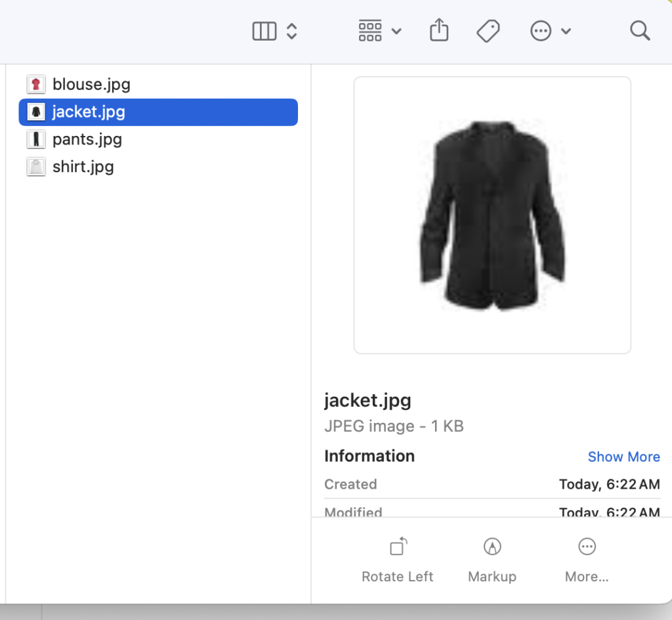Click the highlighted jacket.jpg row

pos(157,112)
